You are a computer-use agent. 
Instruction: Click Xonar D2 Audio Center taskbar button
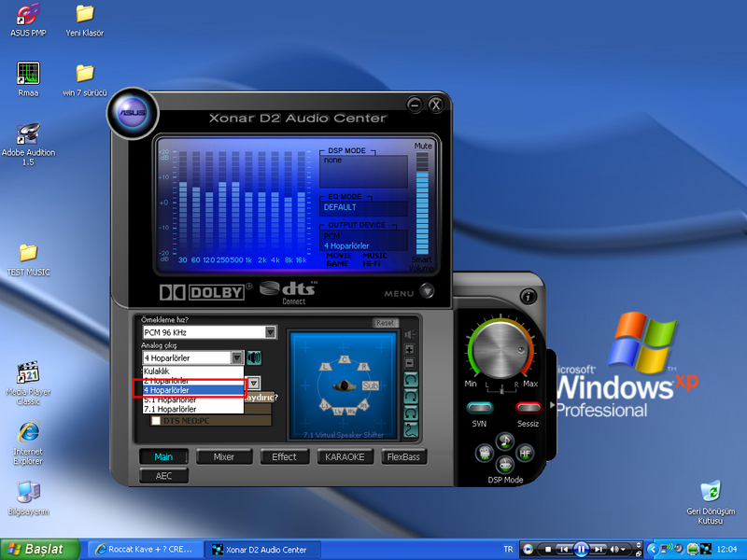tap(262, 550)
